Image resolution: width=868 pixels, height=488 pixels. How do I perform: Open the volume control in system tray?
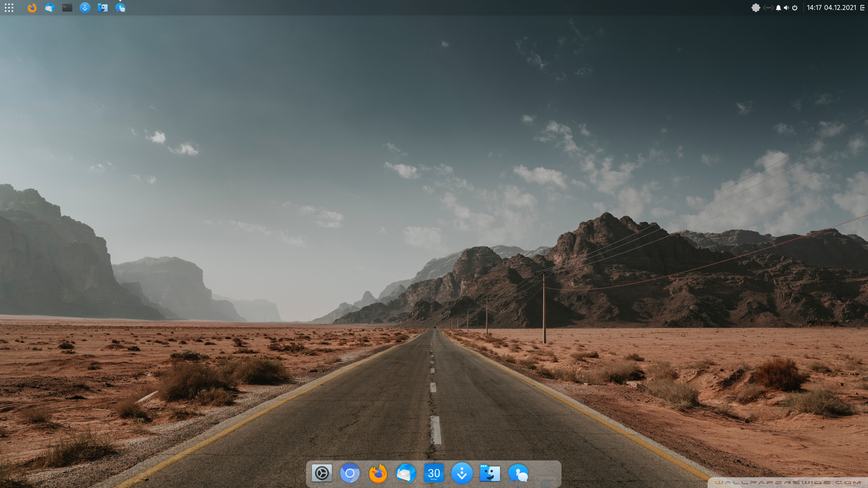click(x=787, y=8)
